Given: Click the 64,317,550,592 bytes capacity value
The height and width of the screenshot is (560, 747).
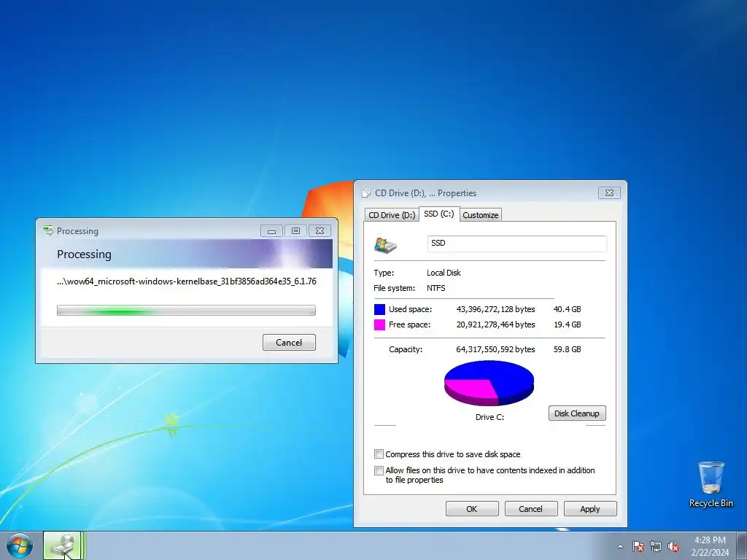Looking at the screenshot, I should coord(495,349).
